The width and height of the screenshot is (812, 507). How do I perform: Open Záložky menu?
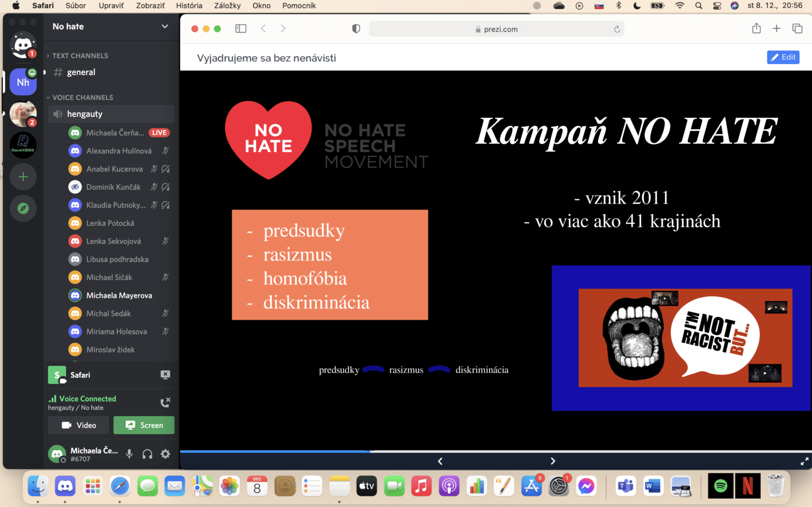[x=227, y=5]
